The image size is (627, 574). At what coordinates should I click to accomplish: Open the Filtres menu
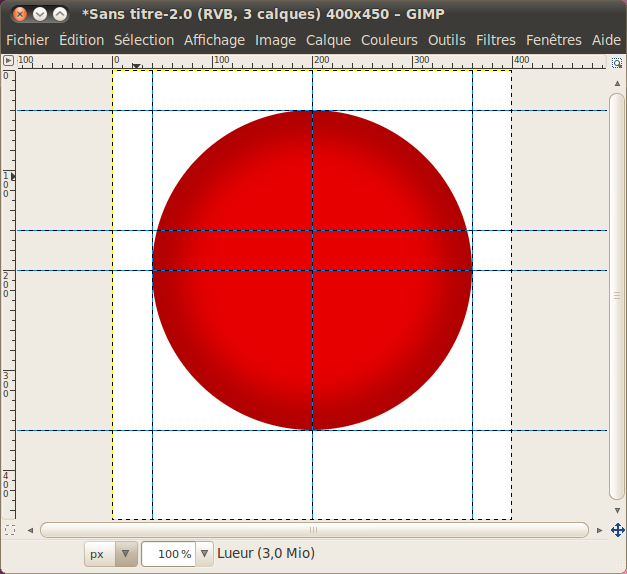tap(496, 40)
